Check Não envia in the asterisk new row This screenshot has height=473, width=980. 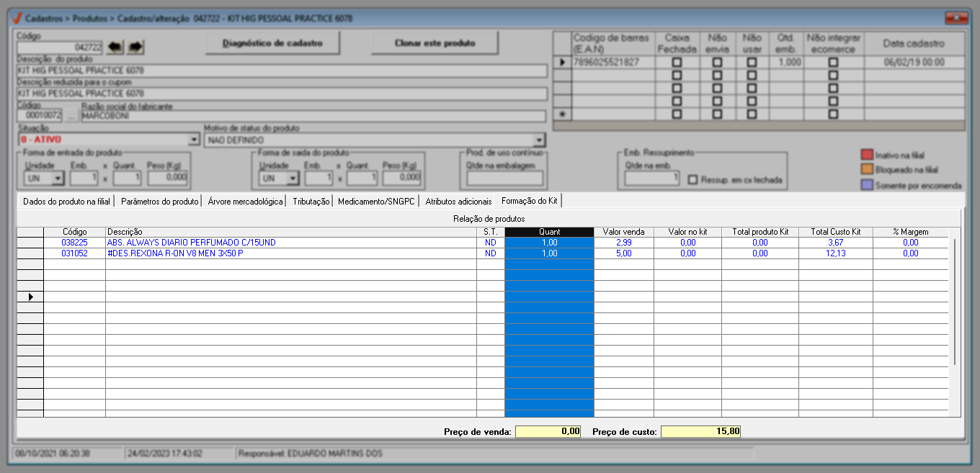click(717, 114)
